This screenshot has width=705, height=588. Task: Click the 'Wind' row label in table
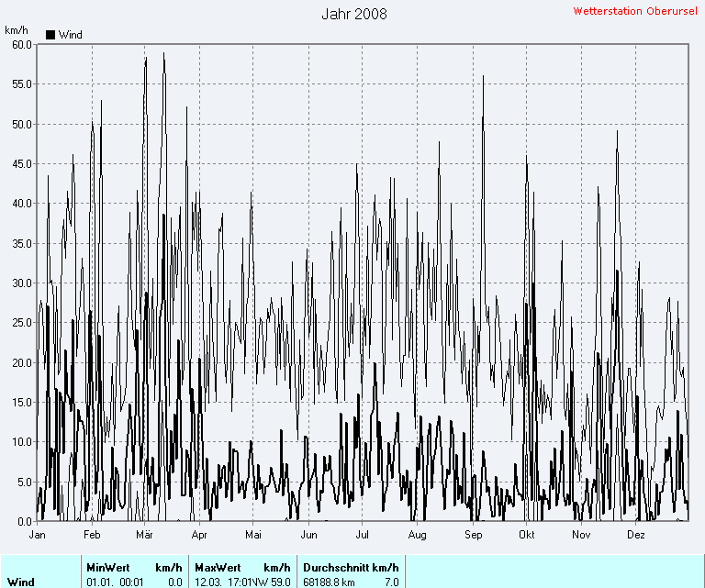(x=21, y=582)
